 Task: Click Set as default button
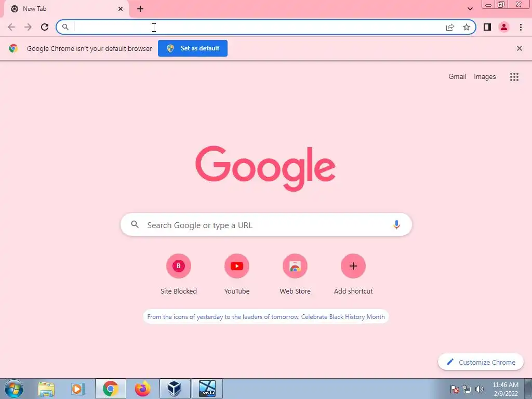tap(193, 48)
